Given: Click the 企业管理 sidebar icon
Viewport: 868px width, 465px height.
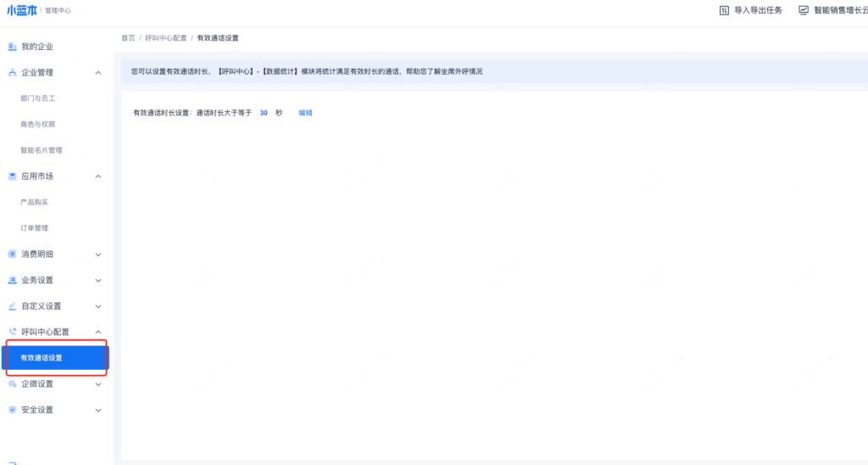Looking at the screenshot, I should pos(12,73).
